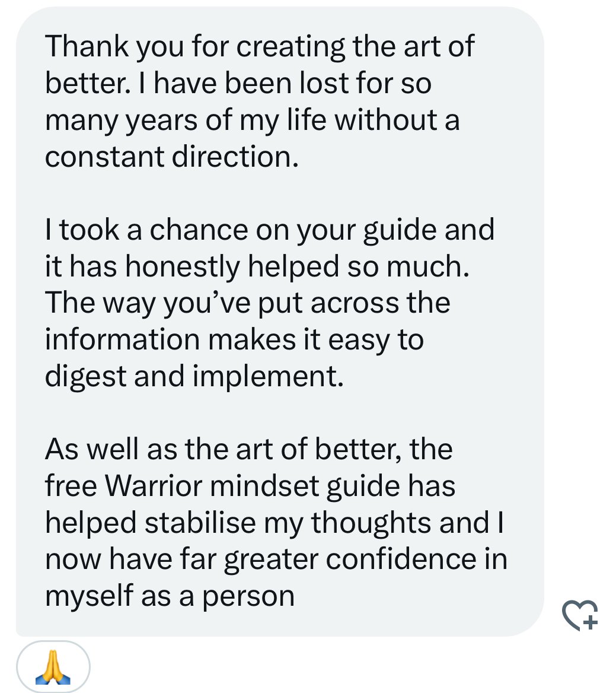Screen dimensions: 616x693
Task: Select the words 'digest and implement.'
Action: (194, 377)
